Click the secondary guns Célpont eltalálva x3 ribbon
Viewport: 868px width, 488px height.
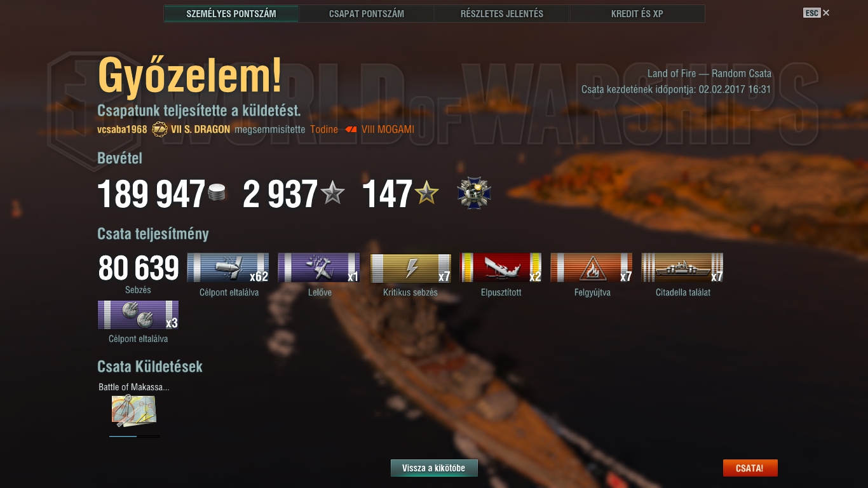[138, 315]
